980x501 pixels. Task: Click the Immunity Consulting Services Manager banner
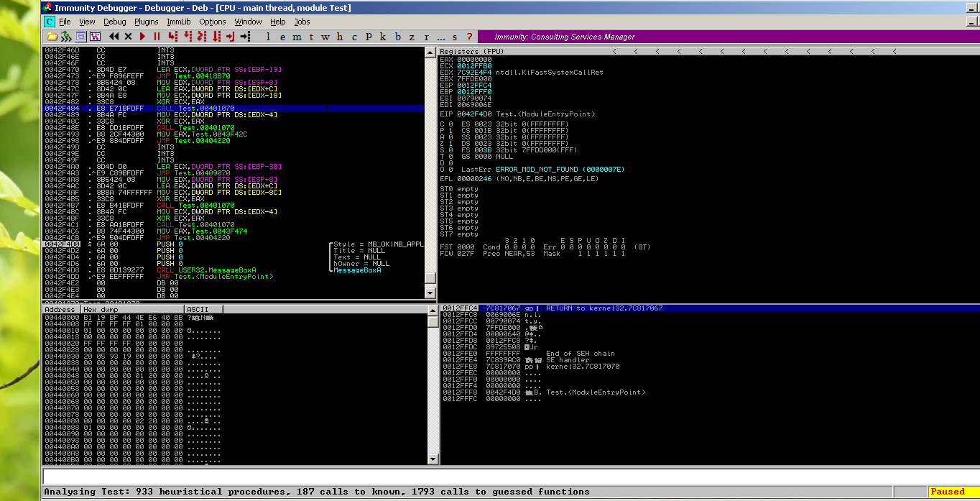[x=727, y=37]
